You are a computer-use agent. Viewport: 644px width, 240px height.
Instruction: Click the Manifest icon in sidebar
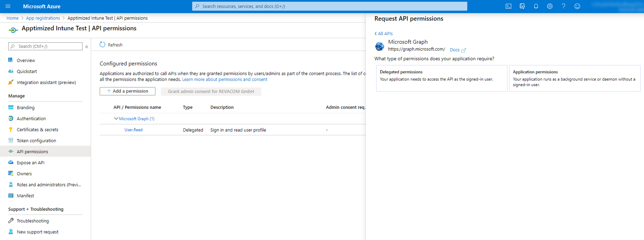11,196
